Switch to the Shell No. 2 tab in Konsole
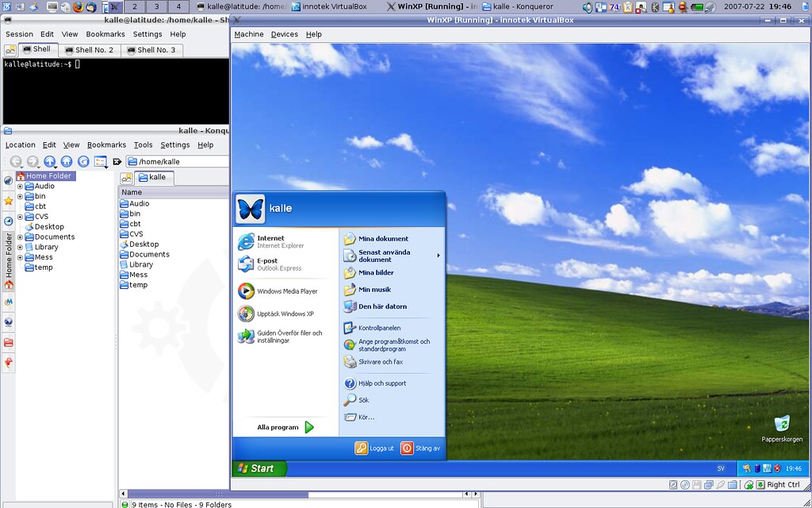This screenshot has width=812, height=508. tap(89, 50)
